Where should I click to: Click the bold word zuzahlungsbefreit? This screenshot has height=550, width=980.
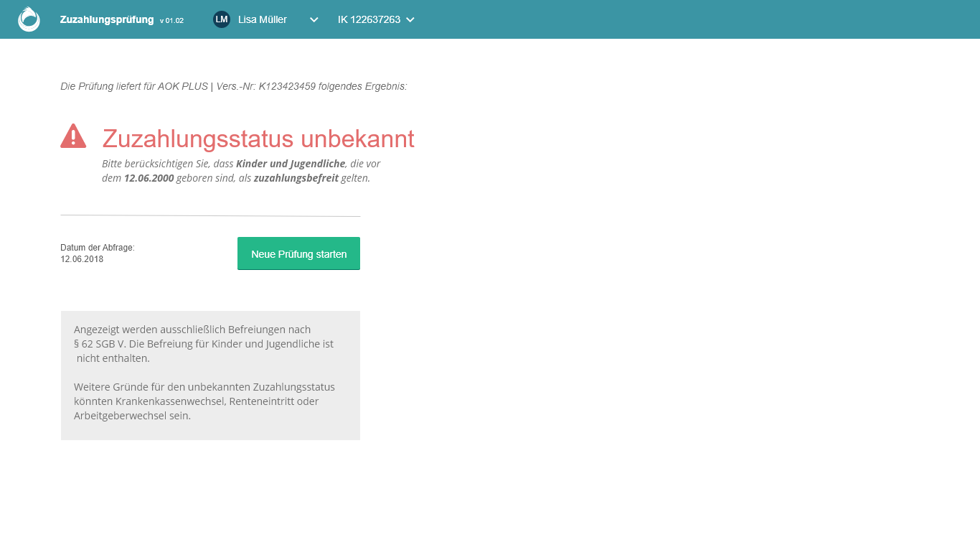[x=296, y=178]
